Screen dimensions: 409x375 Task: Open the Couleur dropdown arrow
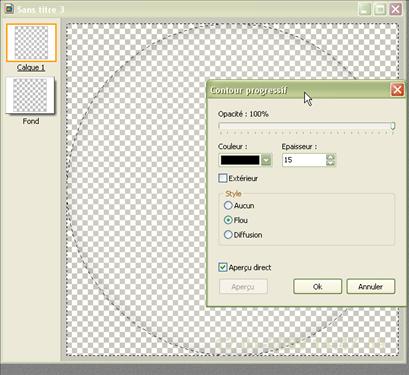click(266, 160)
